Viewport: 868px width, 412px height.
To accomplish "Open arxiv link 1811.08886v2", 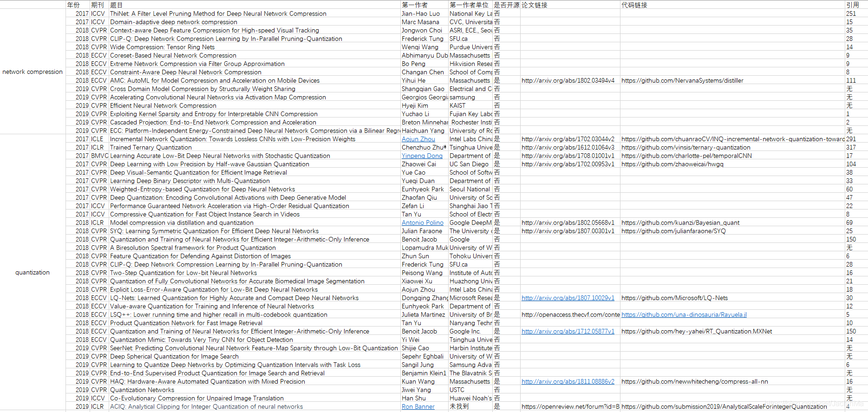I will [x=568, y=381].
